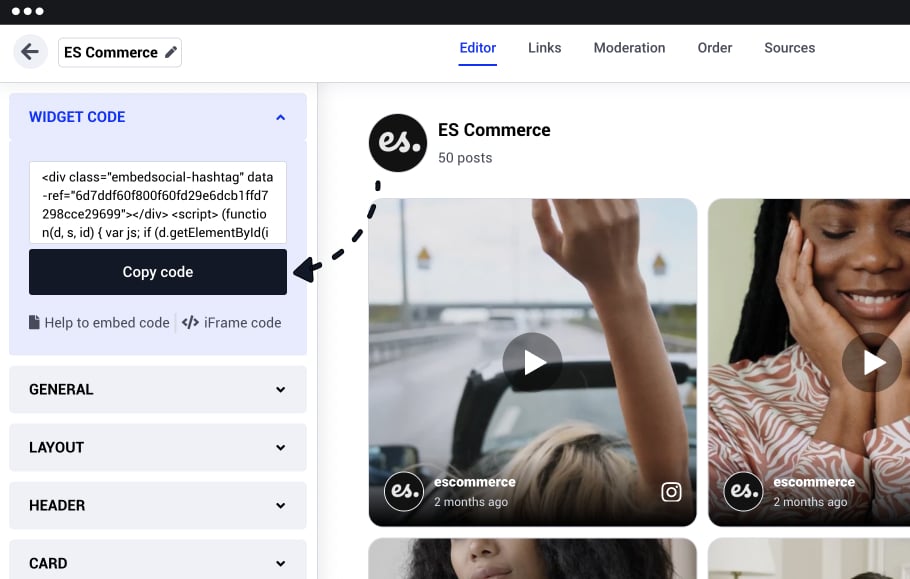910x579 pixels.
Task: Click escommerce username on car post
Action: pyautogui.click(x=475, y=482)
